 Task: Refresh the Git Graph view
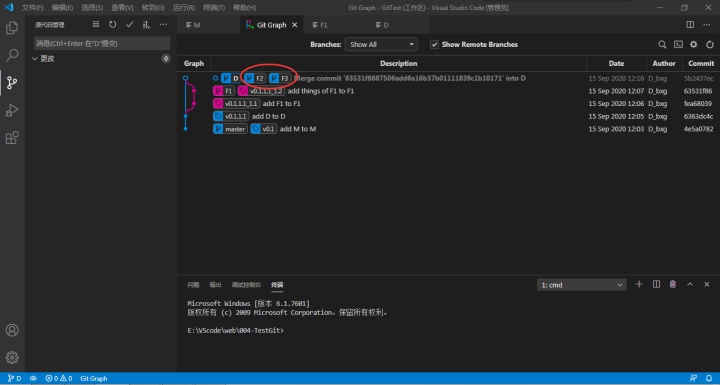(709, 45)
